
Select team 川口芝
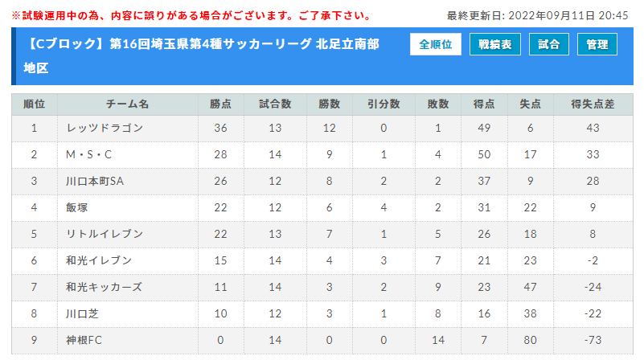(82, 313)
